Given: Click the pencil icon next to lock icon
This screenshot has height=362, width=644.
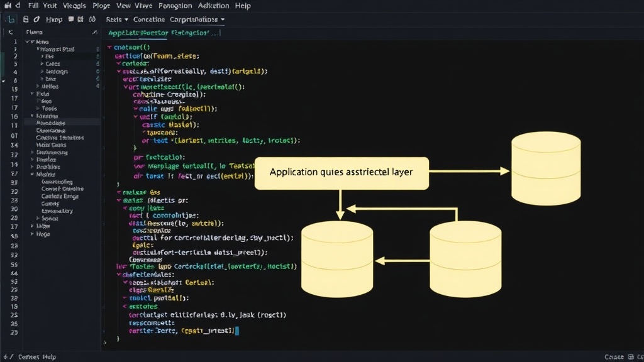Looking at the screenshot, I should click(x=36, y=19).
